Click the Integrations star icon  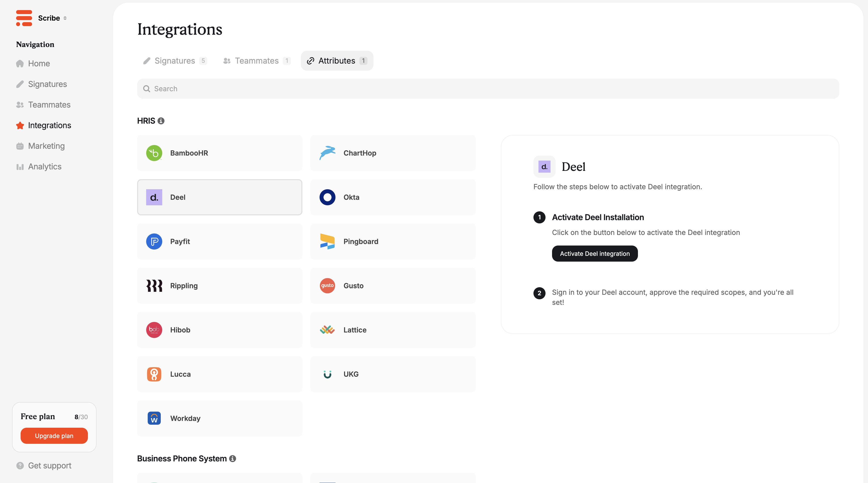click(20, 125)
